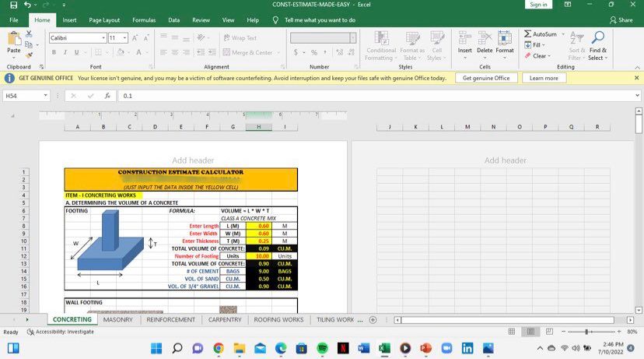Toggle Underline formatting
644x359 pixels.
pyautogui.click(x=76, y=52)
